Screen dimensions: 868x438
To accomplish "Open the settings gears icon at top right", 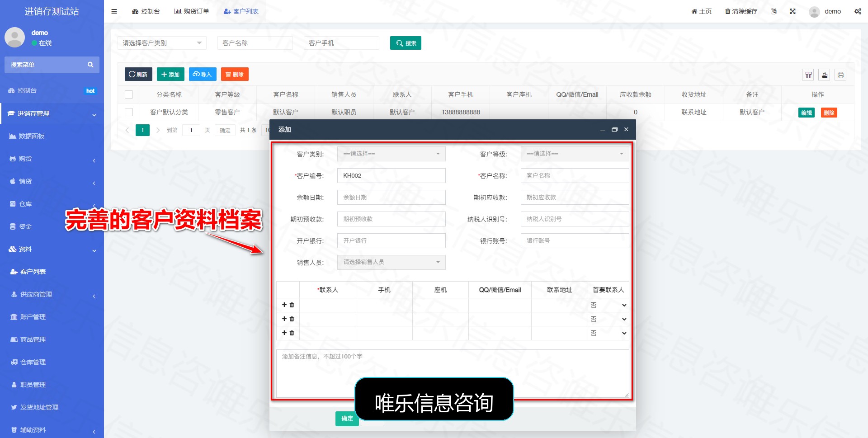I will 858,11.
